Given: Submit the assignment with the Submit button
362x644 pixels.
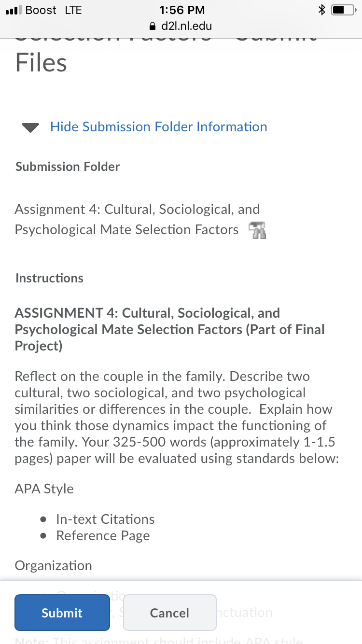Looking at the screenshot, I should pos(62,613).
